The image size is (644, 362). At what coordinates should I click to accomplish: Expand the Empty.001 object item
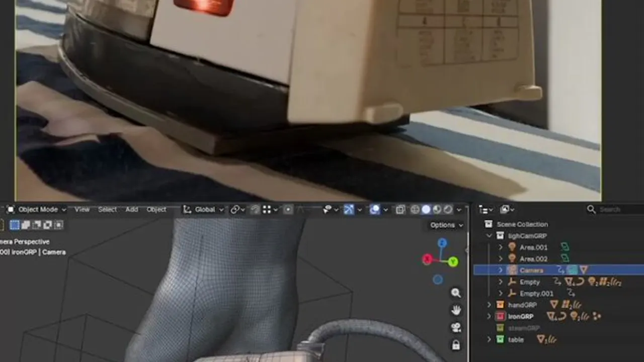pos(501,294)
